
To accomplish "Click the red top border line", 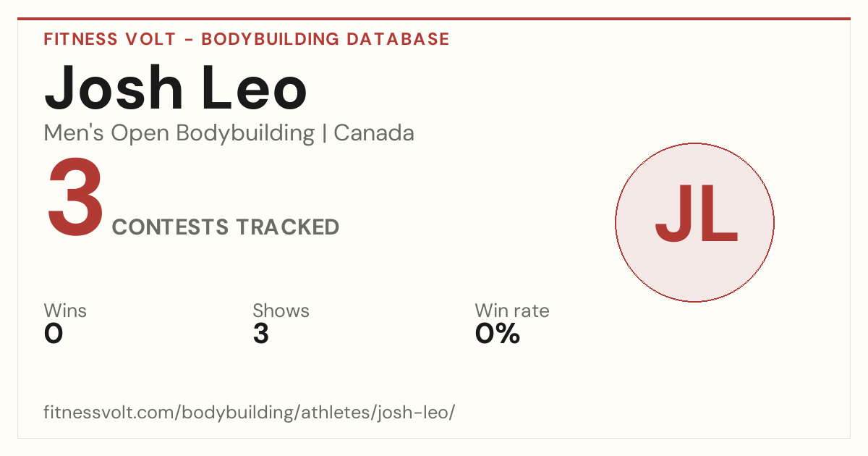I will (x=434, y=19).
